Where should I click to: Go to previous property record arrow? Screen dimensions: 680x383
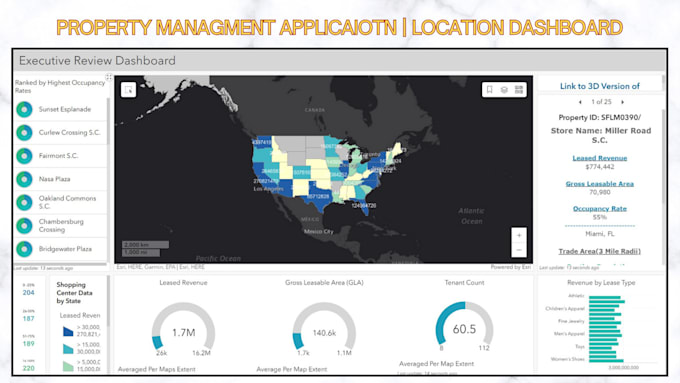pyautogui.click(x=580, y=102)
